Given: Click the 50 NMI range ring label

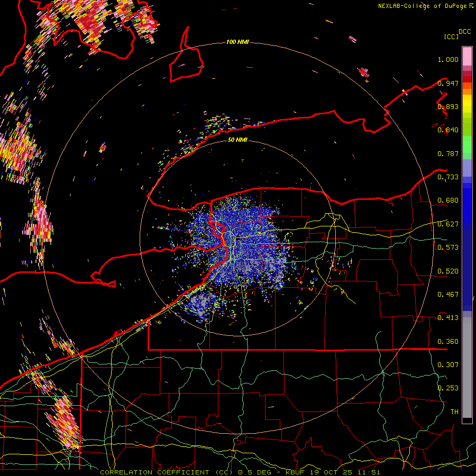Looking at the screenshot, I should coord(237,140).
